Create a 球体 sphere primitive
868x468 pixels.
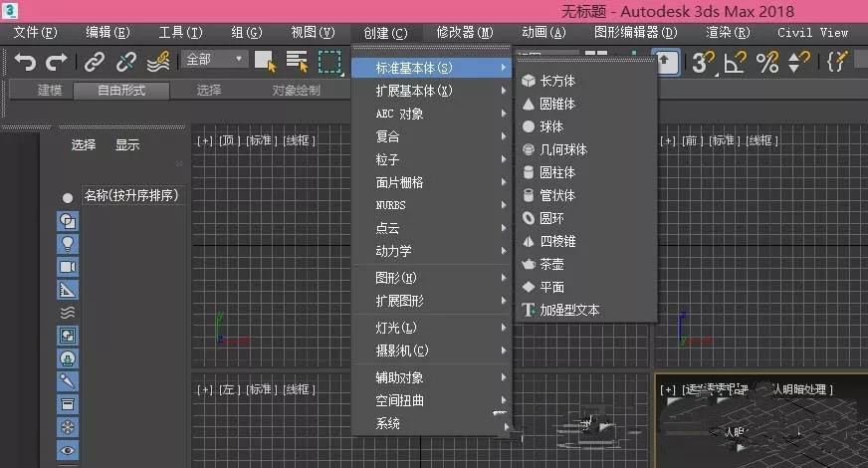tap(586, 126)
